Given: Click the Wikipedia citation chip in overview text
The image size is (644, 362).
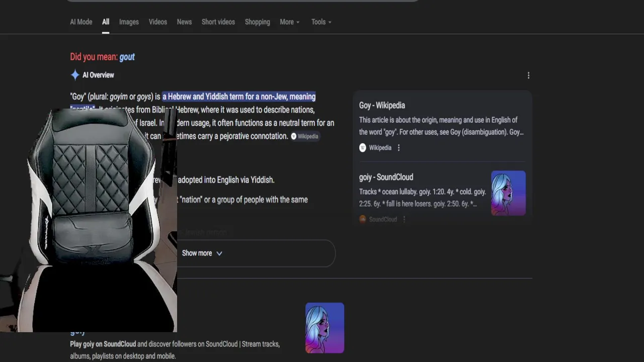Looking at the screenshot, I should [305, 136].
